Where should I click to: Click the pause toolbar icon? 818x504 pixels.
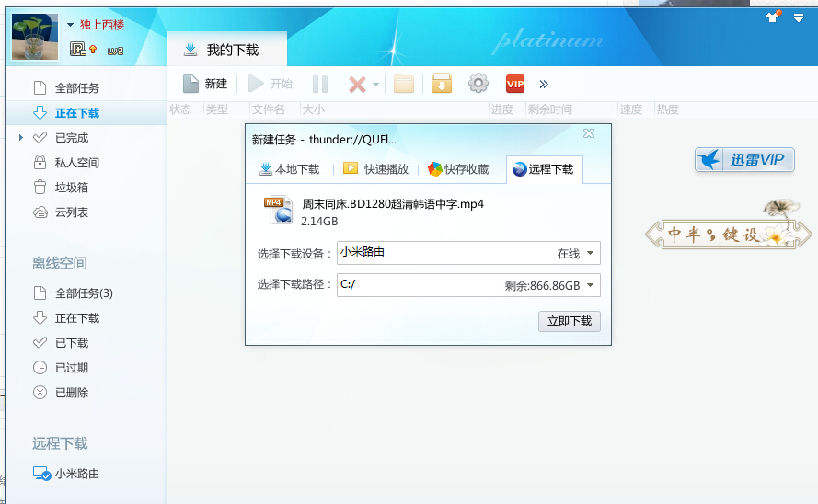[320, 84]
